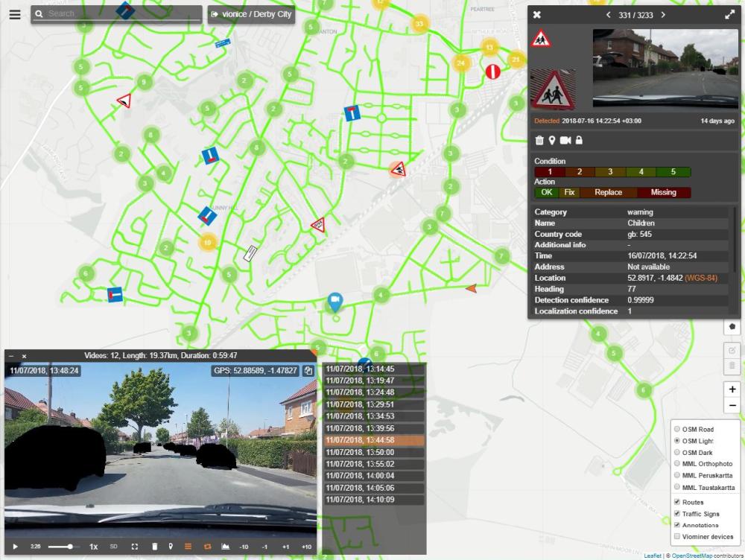Expand the sign details panel to fullscreen
This screenshot has height=560, width=745.
[x=729, y=15]
